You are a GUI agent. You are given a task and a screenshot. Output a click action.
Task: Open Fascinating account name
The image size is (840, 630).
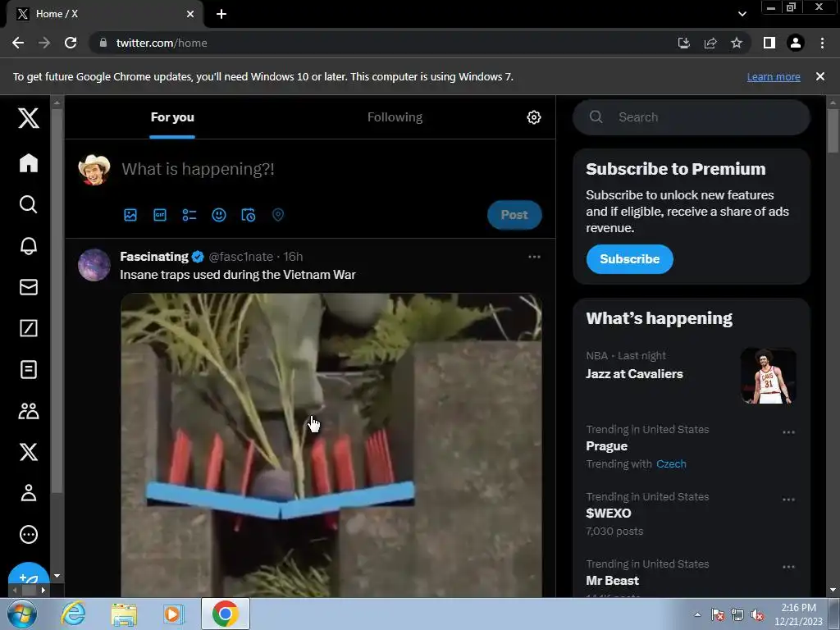tap(153, 257)
